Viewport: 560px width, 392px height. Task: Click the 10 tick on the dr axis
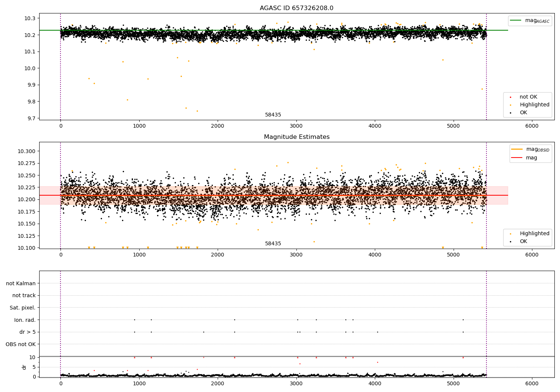(x=32, y=357)
